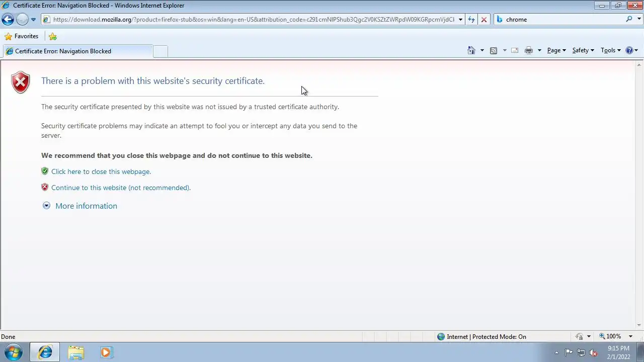Open a new blank tab
Image resolution: width=644 pixels, height=362 pixels.
click(160, 51)
